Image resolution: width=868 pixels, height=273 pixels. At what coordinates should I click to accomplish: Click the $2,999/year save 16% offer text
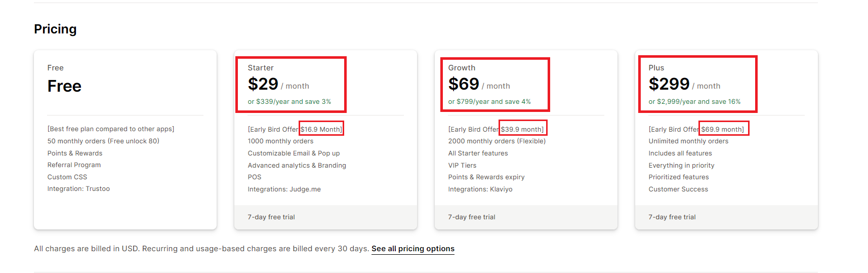[694, 102]
